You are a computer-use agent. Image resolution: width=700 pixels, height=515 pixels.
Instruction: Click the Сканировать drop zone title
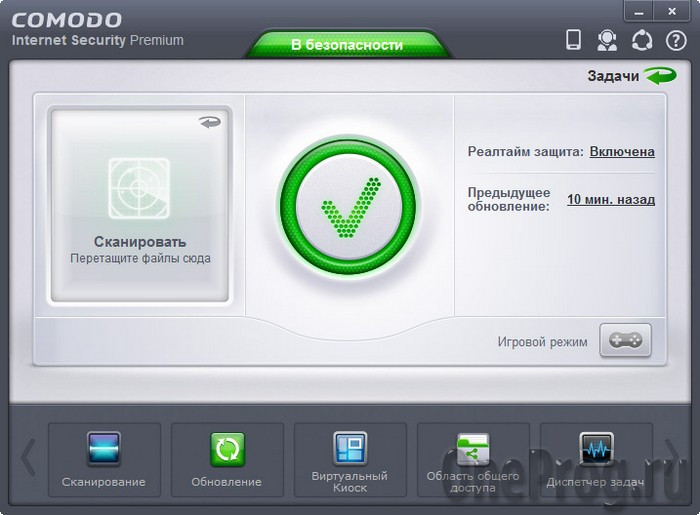click(x=140, y=242)
